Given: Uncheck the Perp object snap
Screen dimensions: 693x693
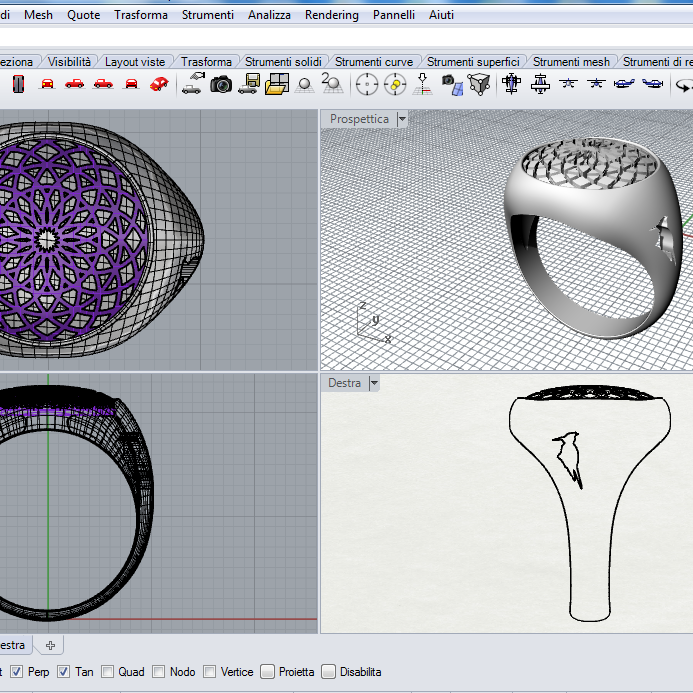Looking at the screenshot, I should (x=17, y=672).
